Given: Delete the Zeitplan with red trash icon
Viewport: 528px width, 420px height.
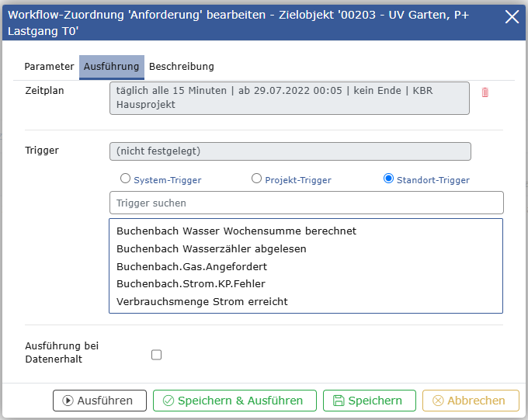Looking at the screenshot, I should click(485, 92).
